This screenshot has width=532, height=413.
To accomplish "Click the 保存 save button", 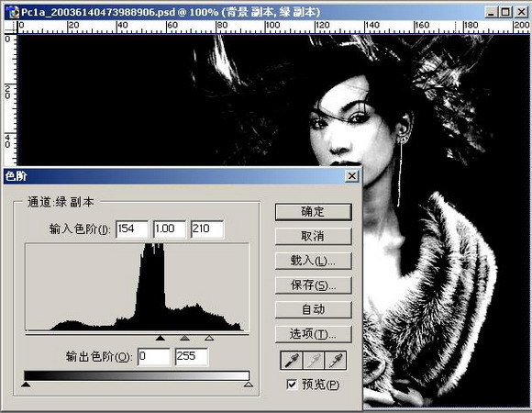I will 313,285.
